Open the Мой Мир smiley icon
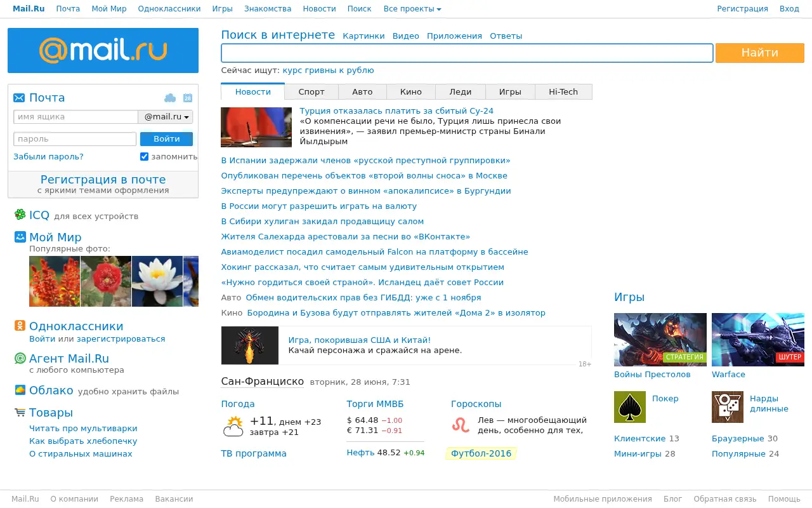The image size is (812, 508). (20, 237)
